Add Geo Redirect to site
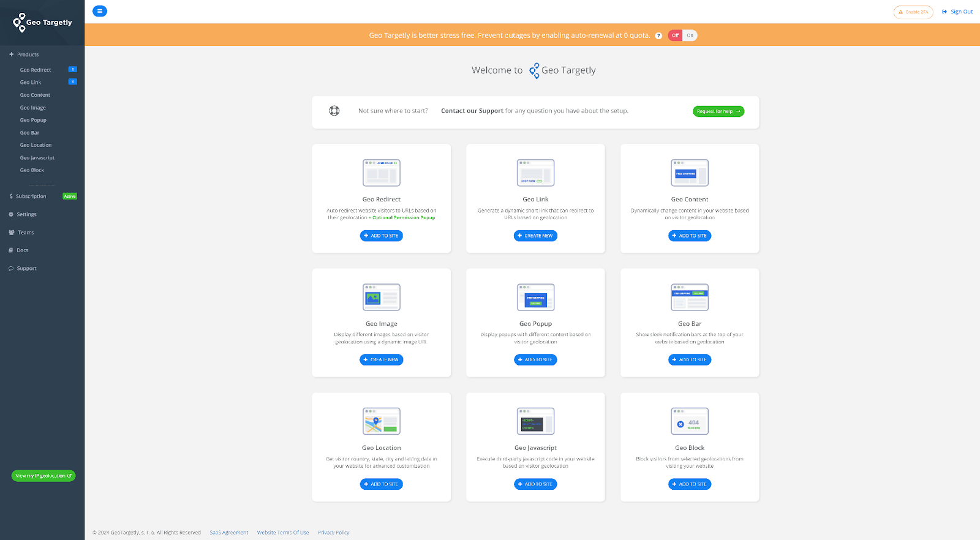The image size is (980, 540). (x=381, y=236)
